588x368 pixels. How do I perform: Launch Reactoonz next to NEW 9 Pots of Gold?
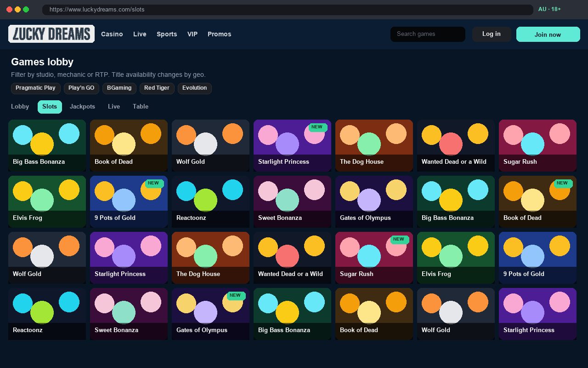click(x=210, y=201)
